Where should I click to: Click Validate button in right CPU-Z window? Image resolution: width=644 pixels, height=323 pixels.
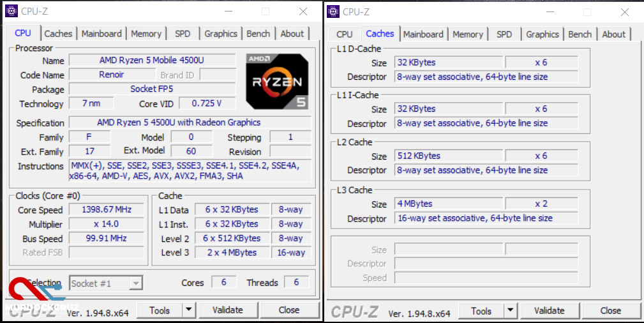coord(550,311)
